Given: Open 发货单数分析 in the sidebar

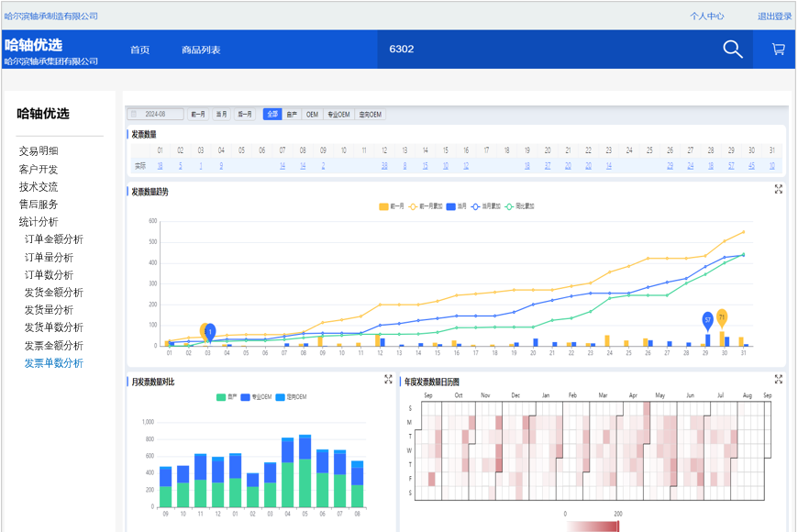Looking at the screenshot, I should click(x=54, y=327).
